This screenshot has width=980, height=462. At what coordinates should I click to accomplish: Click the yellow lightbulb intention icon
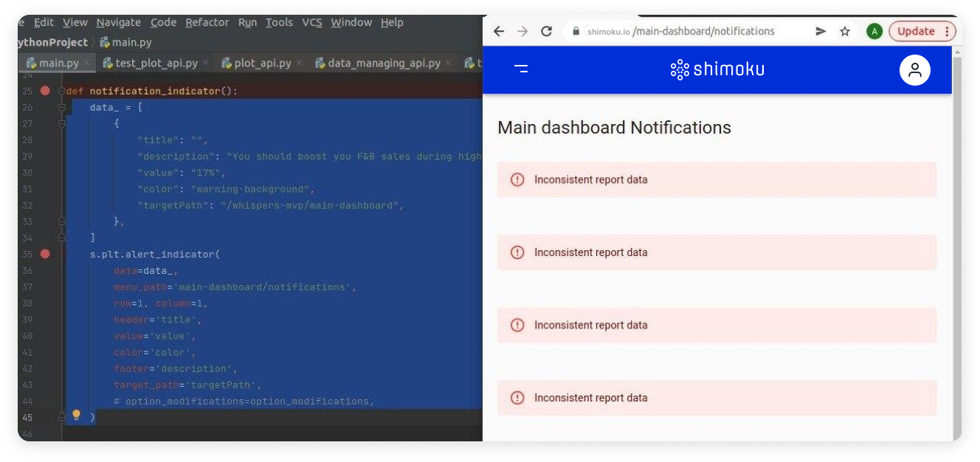click(x=76, y=416)
